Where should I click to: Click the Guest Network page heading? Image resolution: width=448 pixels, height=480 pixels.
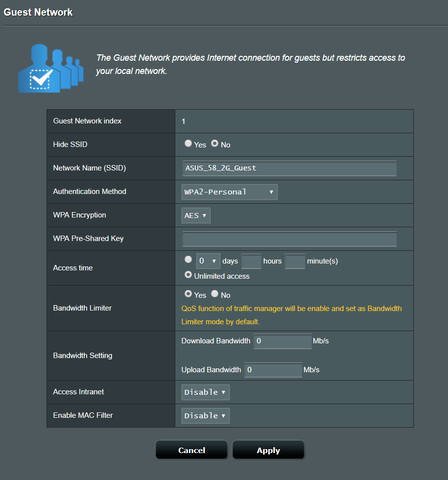click(38, 12)
